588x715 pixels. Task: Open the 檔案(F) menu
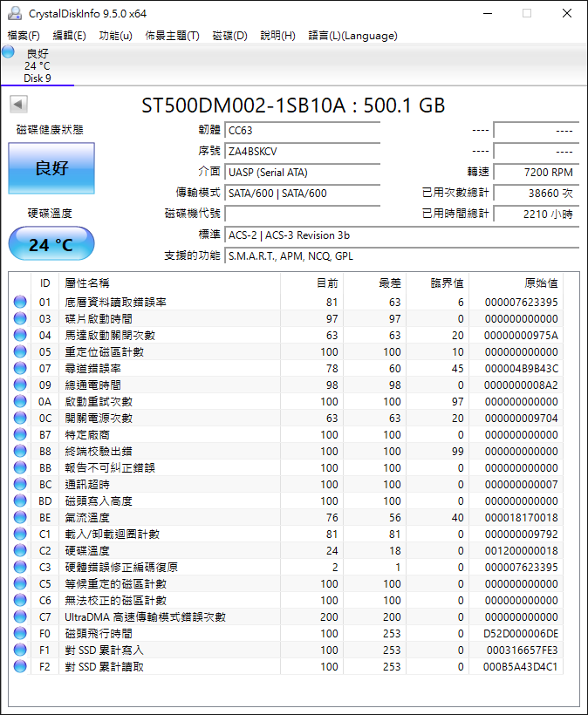coord(24,36)
